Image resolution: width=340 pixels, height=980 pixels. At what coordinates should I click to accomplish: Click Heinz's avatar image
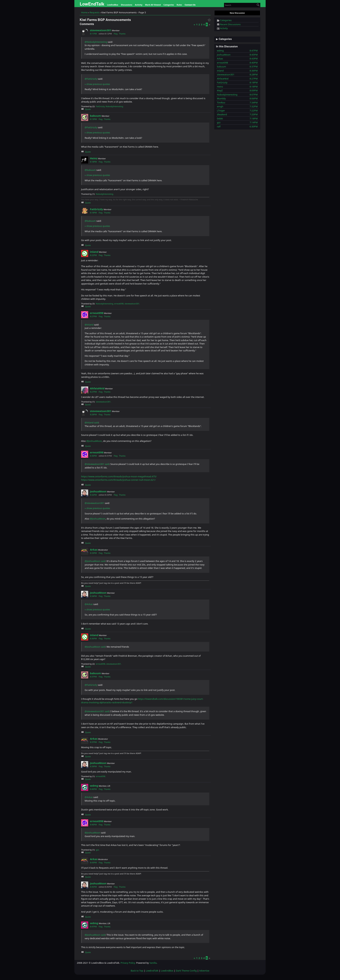[85, 160]
